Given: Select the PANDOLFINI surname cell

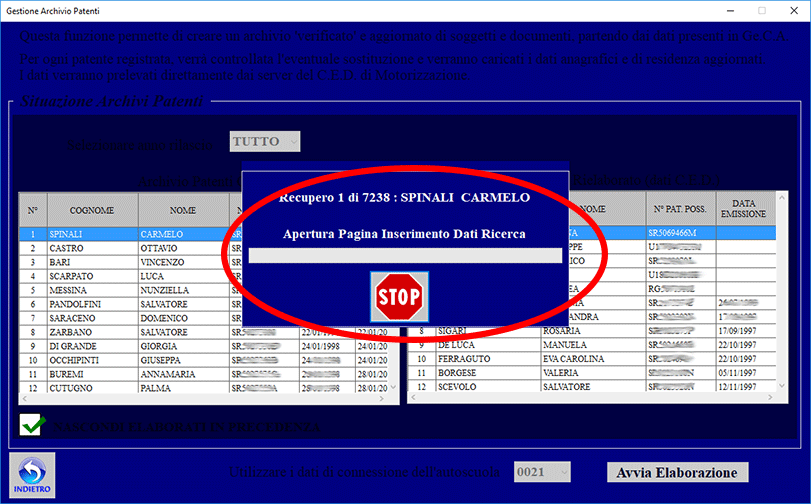Looking at the screenshot, I should (93, 304).
